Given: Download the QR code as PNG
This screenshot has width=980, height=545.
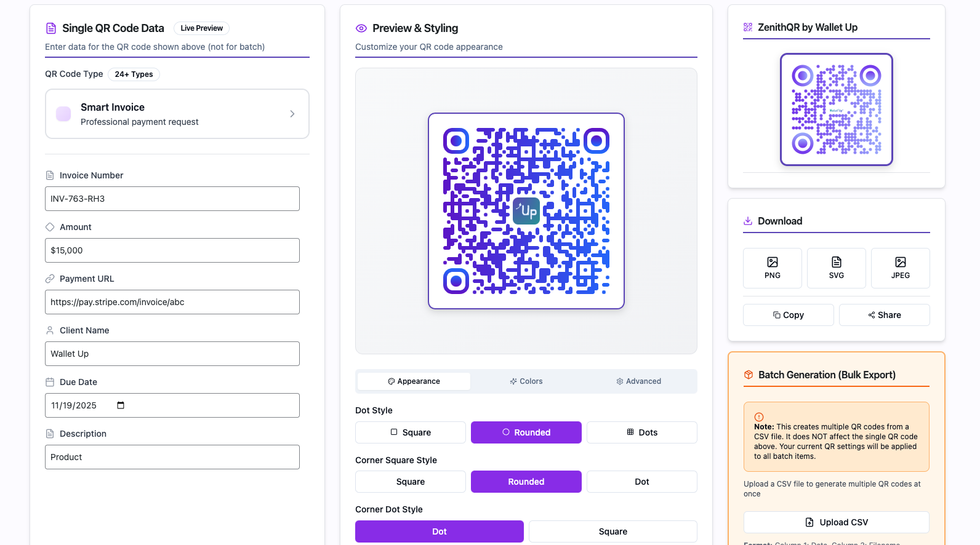Looking at the screenshot, I should [773, 268].
